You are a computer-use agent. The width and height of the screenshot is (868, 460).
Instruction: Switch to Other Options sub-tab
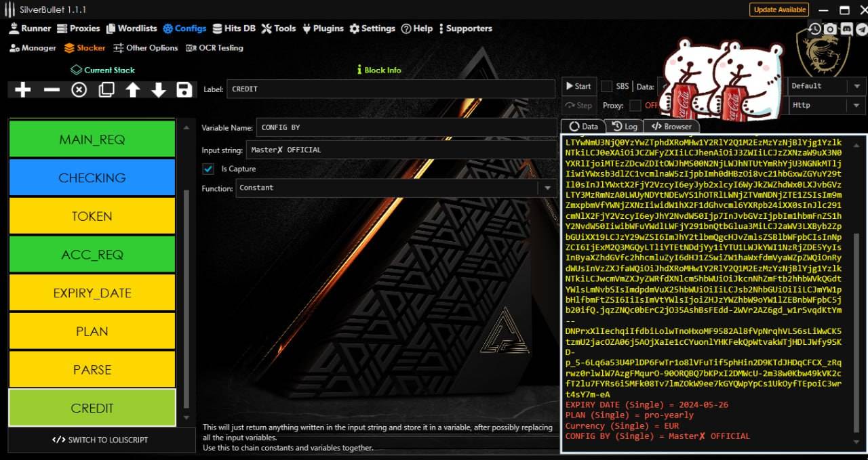(146, 48)
